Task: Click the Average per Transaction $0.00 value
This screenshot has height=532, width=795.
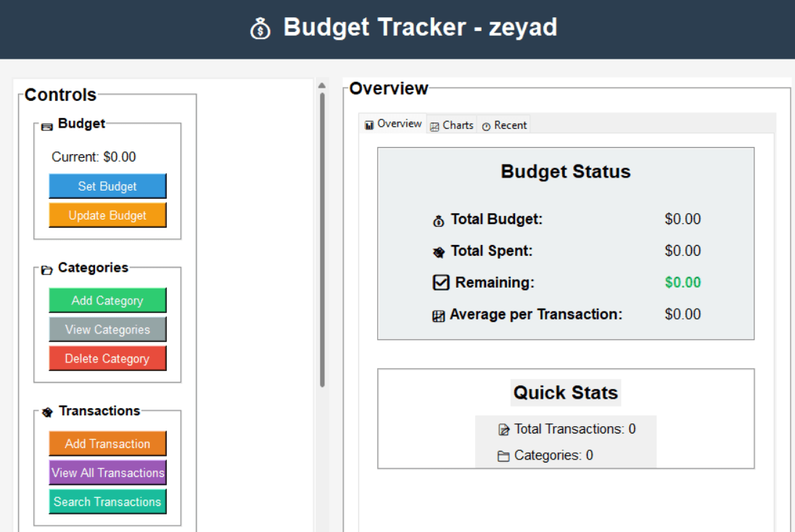Action: pyautogui.click(x=683, y=314)
